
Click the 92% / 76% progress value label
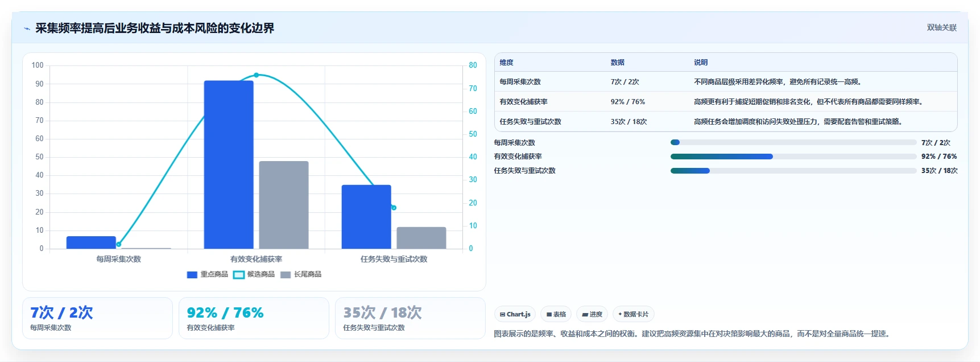(x=939, y=157)
